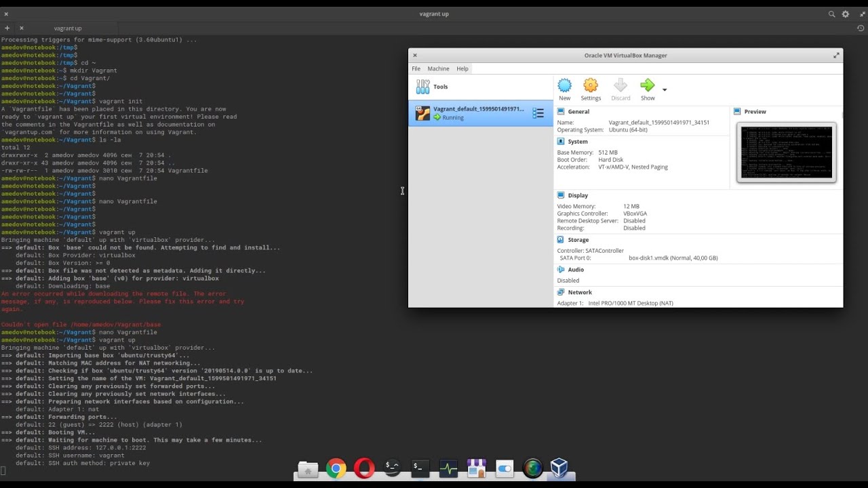868x488 pixels.
Task: Click the General section icon
Action: [561, 111]
